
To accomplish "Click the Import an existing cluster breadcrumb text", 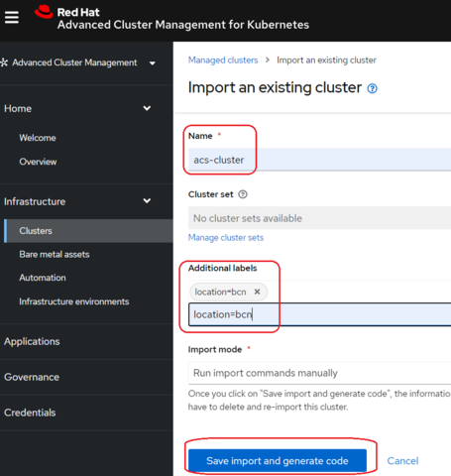I will coord(326,60).
